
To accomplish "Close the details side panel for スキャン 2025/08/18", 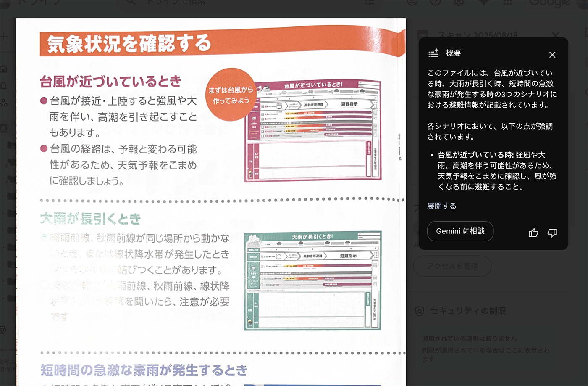I will pos(555,35).
